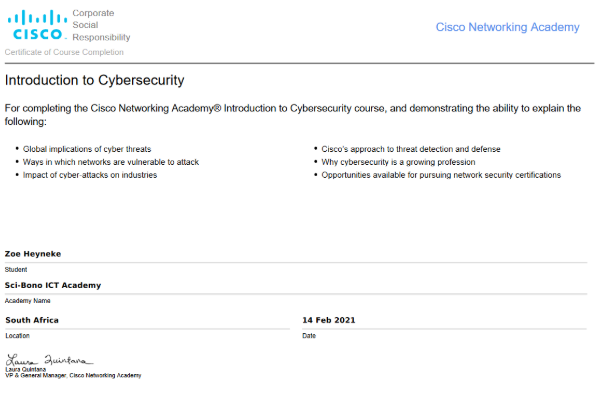Select the printed name Laura Quintana
Screen dimensions: 600x400
click(x=27, y=369)
